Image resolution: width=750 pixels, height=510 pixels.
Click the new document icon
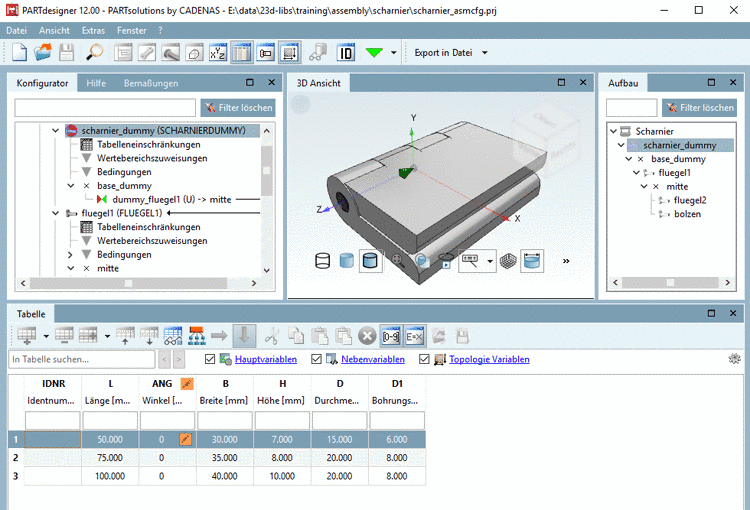[x=19, y=52]
